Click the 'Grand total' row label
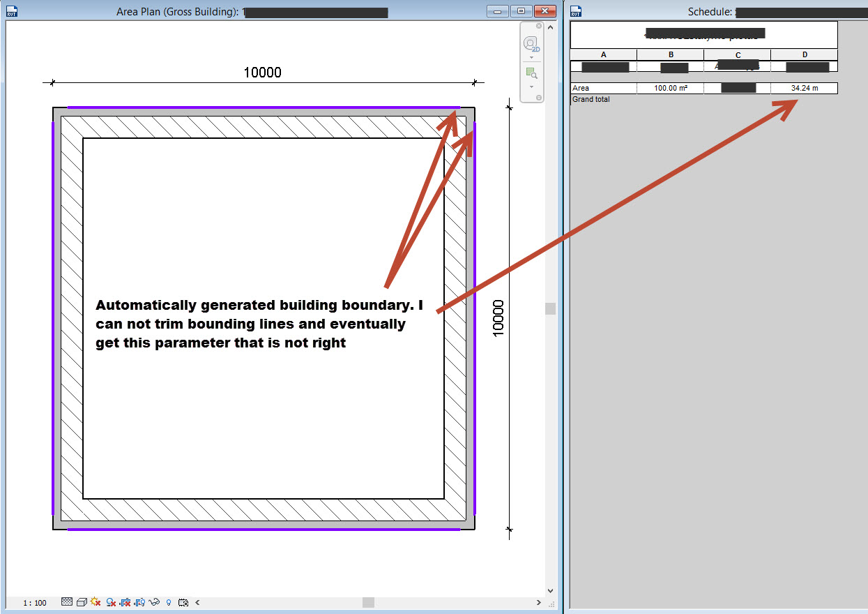868x614 pixels. click(591, 100)
